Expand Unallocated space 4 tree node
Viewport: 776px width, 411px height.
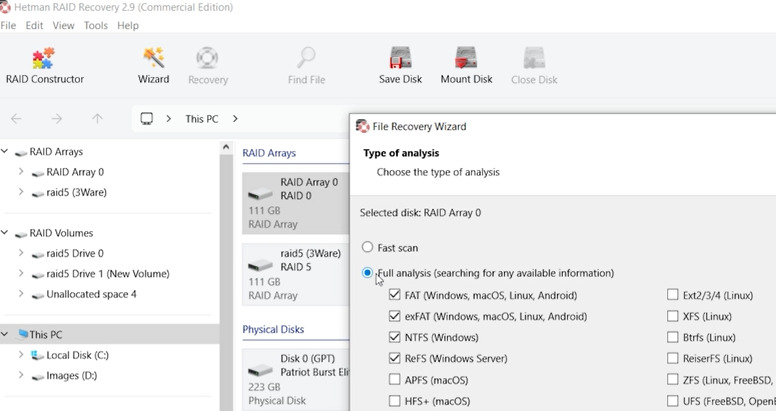click(21, 294)
